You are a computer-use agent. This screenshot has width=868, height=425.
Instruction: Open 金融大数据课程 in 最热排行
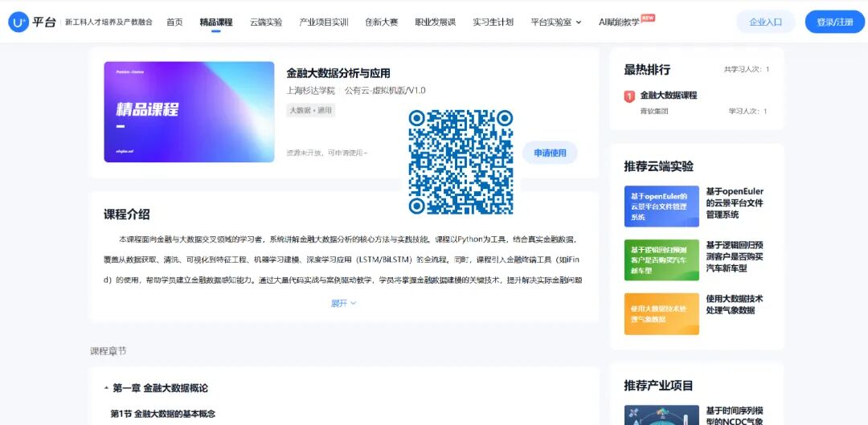pos(669,95)
